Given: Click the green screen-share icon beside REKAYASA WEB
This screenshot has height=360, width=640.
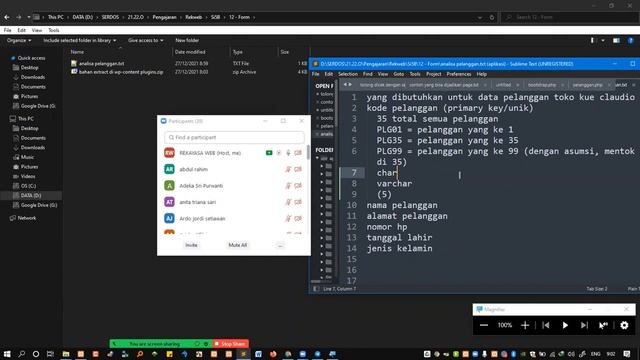Looking at the screenshot, I should [x=269, y=153].
